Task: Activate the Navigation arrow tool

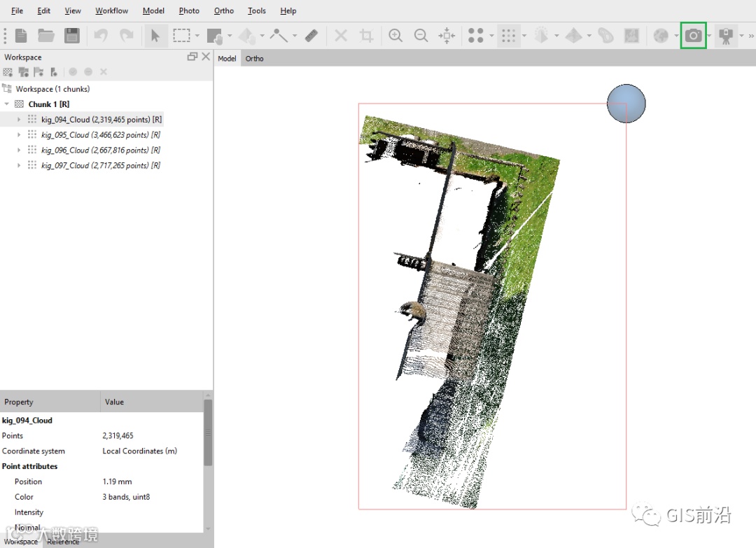Action: click(x=155, y=36)
